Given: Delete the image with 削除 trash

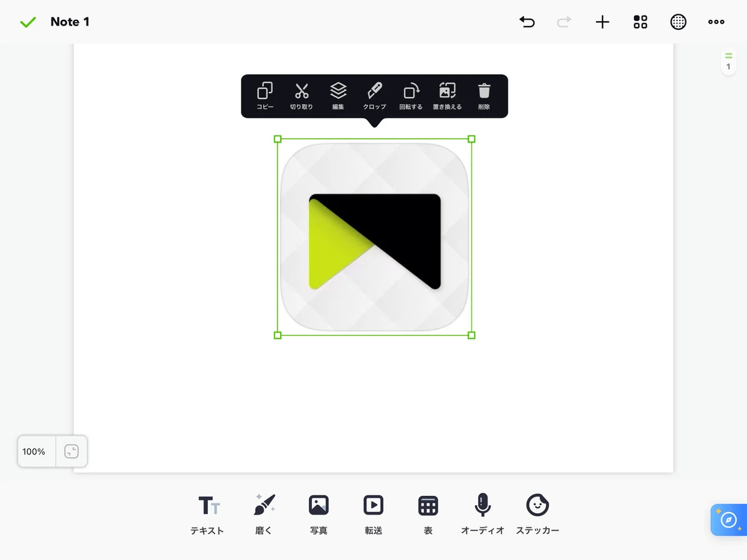Looking at the screenshot, I should (484, 96).
